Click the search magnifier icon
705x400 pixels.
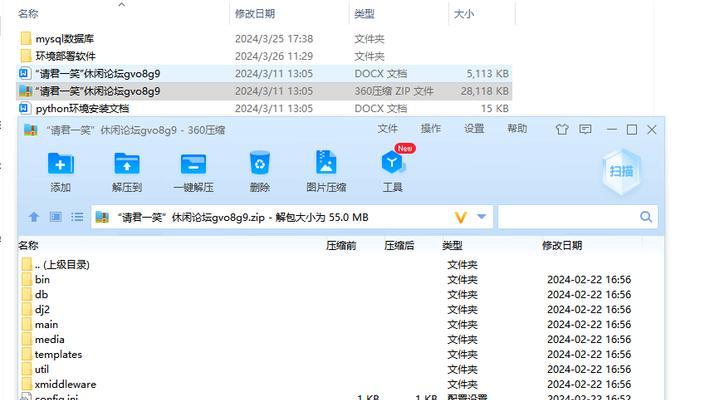[646, 217]
